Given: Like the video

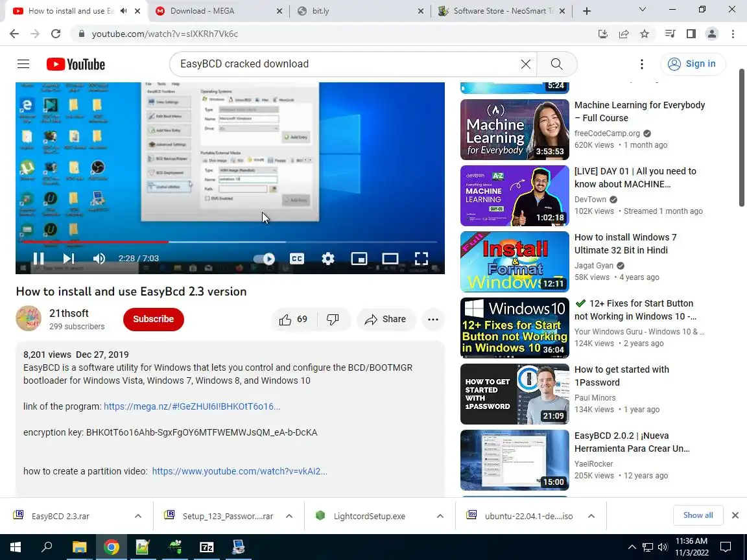Looking at the screenshot, I should 294,319.
